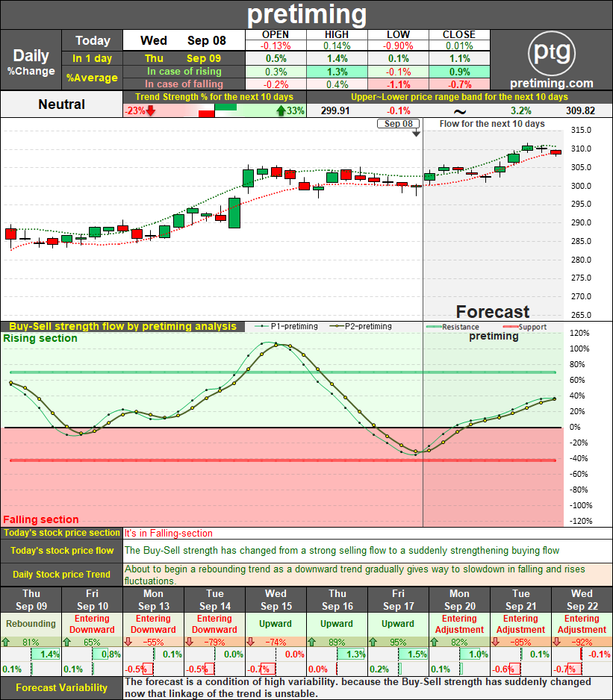The height and width of the screenshot is (700, 613).
Task: Click Entering Adjustment under Mon Sep 20
Action: click(459, 624)
